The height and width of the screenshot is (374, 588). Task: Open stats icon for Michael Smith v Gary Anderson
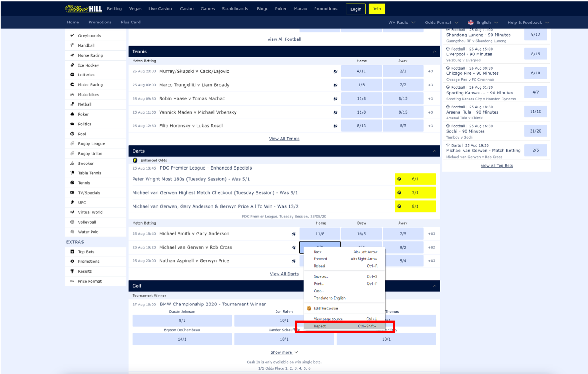pos(294,234)
